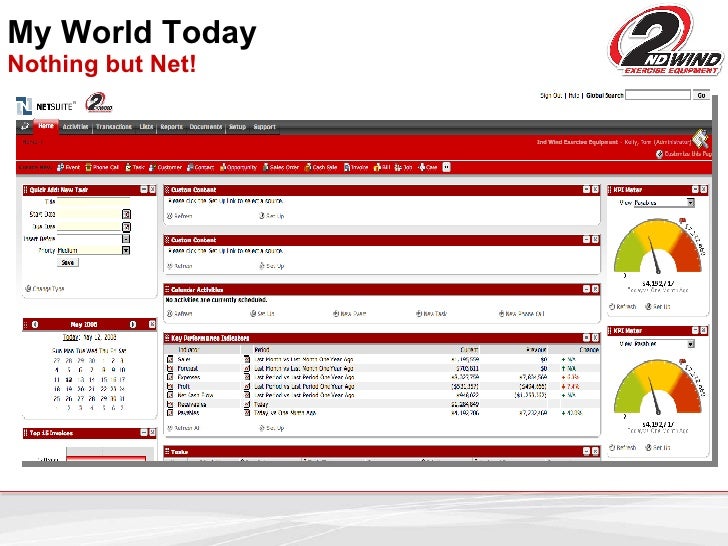This screenshot has height=546, width=728.
Task: Open the Transactions tab
Action: [114, 127]
